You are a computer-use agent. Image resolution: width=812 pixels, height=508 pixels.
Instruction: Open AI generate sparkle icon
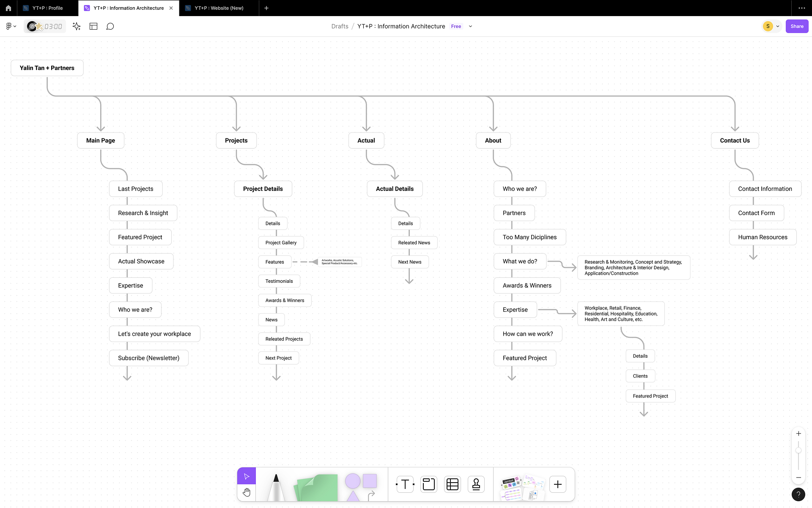77,26
